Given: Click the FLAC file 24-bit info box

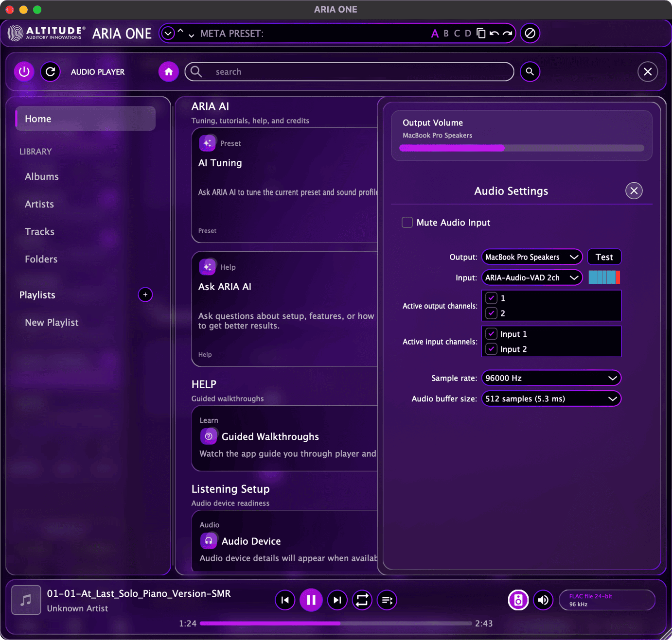Looking at the screenshot, I should (607, 600).
